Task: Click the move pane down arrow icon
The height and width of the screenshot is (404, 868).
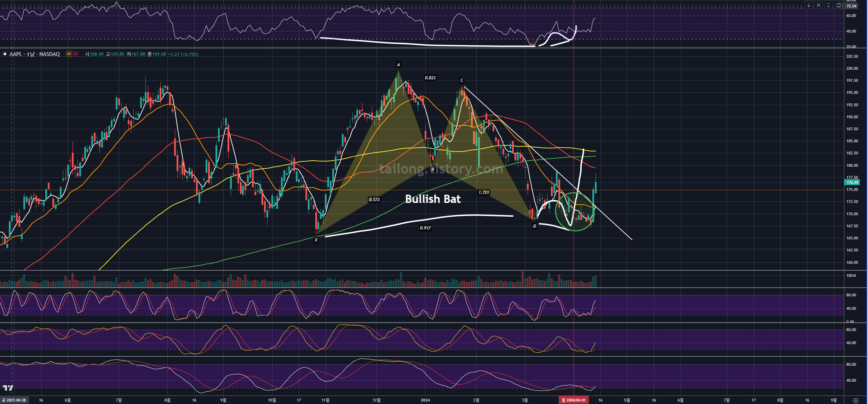Action: click(x=809, y=5)
